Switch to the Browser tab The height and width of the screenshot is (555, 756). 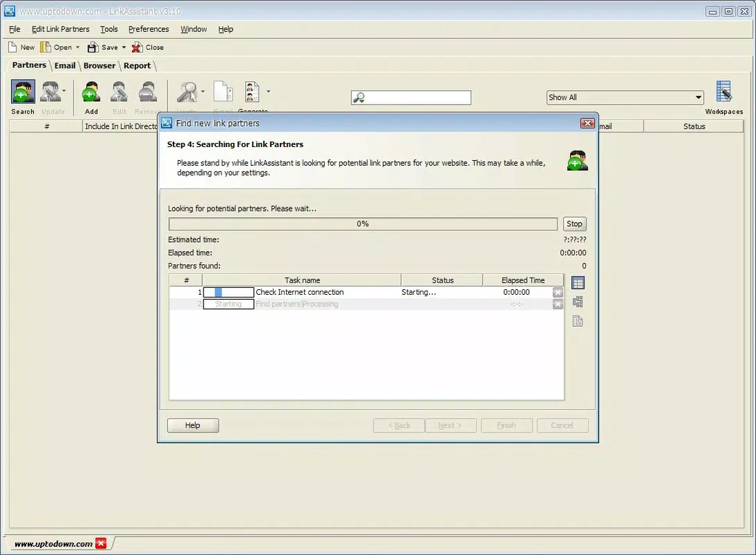(x=99, y=65)
